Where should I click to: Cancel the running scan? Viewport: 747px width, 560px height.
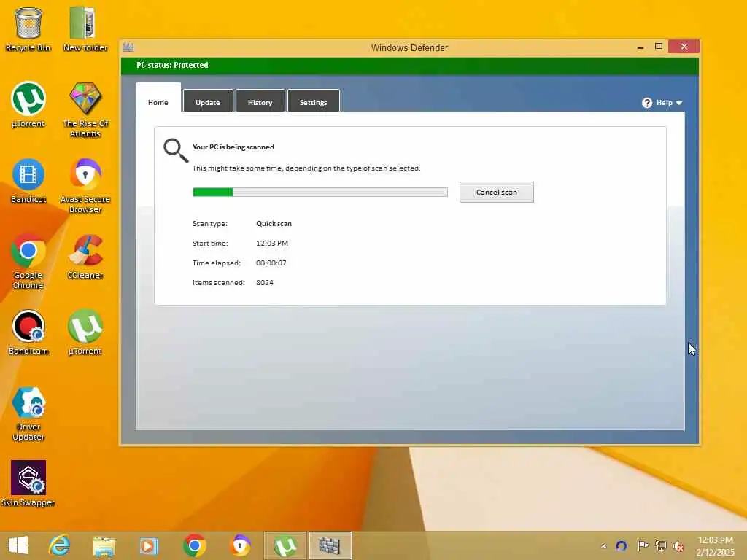coord(496,192)
